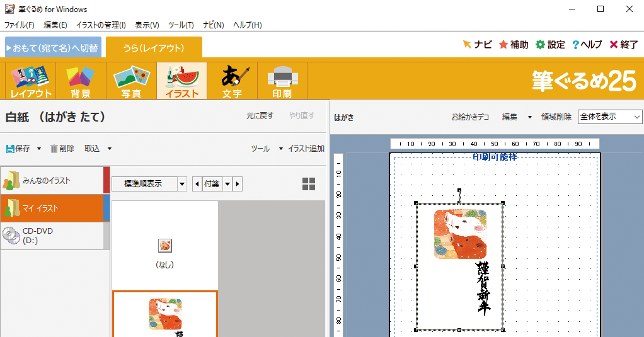Click the ツール button in illustration panel
This screenshot has height=337, width=644.
tap(260, 149)
